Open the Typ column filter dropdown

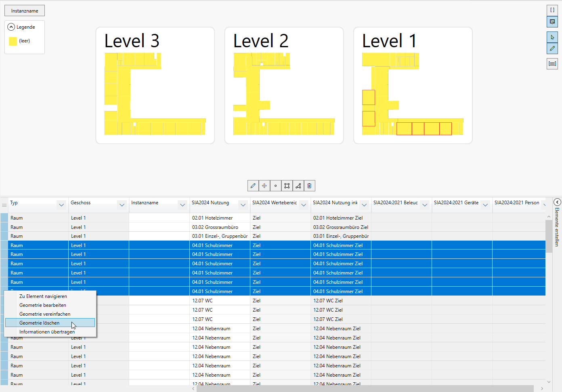[x=61, y=205]
